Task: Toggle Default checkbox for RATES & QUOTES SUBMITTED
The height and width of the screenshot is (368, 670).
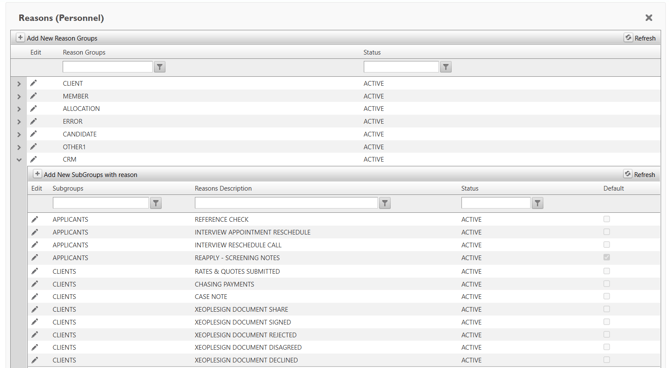Action: coord(606,271)
